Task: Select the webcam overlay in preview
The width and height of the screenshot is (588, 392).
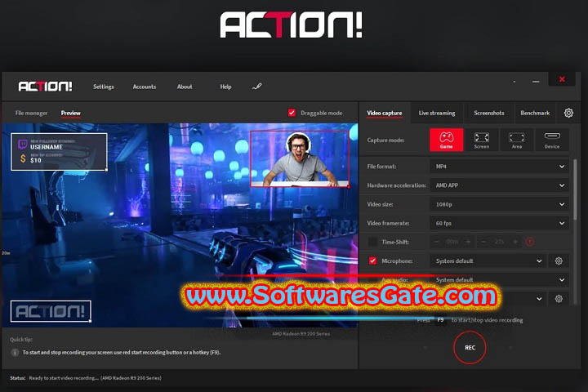Action: [300, 158]
